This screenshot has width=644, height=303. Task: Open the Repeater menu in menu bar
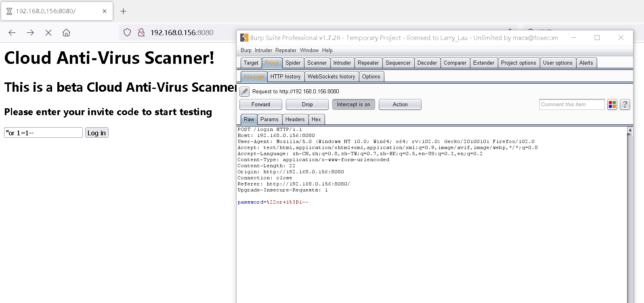(x=286, y=50)
